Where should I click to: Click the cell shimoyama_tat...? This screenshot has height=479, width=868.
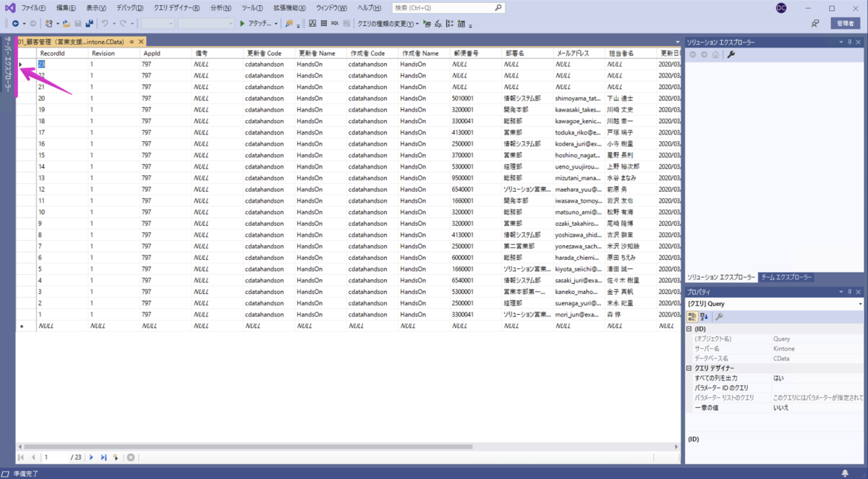point(578,98)
